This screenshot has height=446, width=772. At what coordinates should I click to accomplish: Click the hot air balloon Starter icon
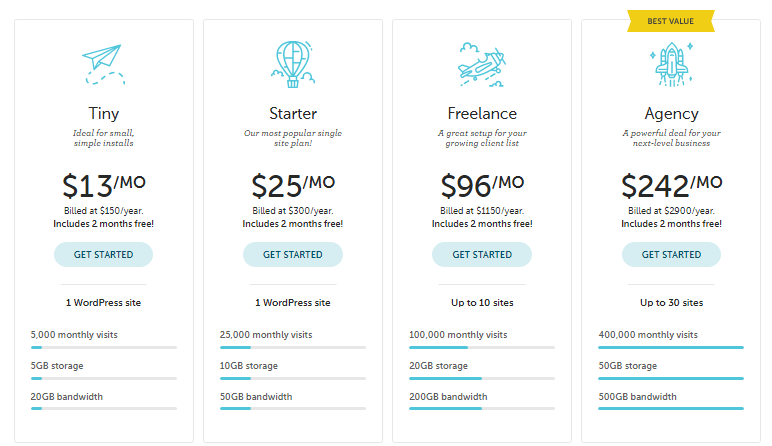292,61
